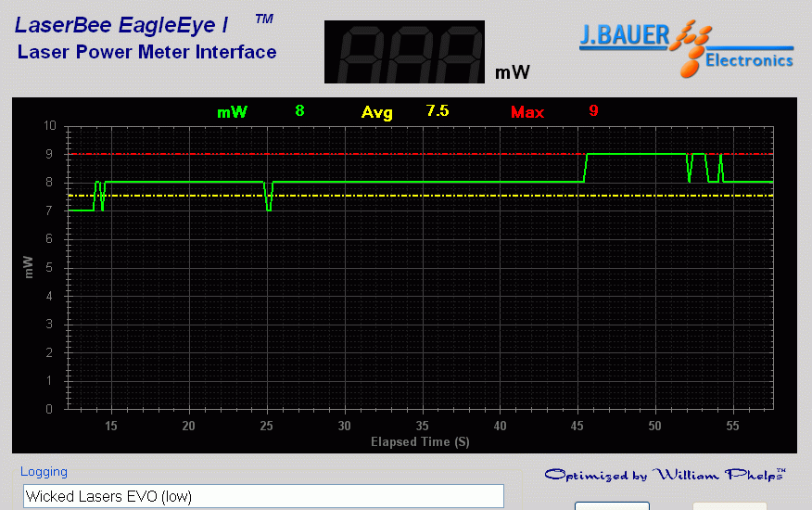Click the red Max legend label
Viewport: 812px width, 510px height.
527,112
